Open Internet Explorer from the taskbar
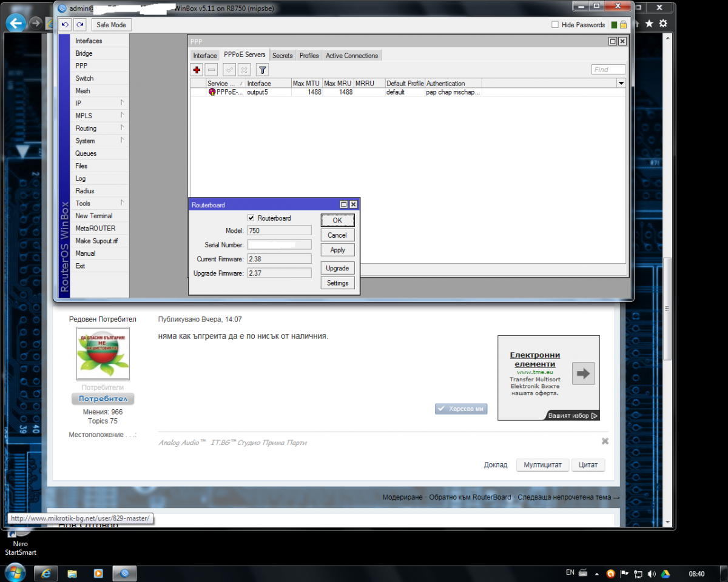728x582 pixels. click(x=45, y=573)
